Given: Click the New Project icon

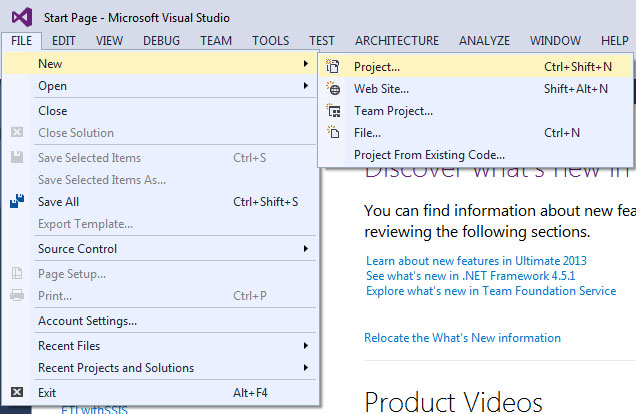Looking at the screenshot, I should tap(333, 66).
